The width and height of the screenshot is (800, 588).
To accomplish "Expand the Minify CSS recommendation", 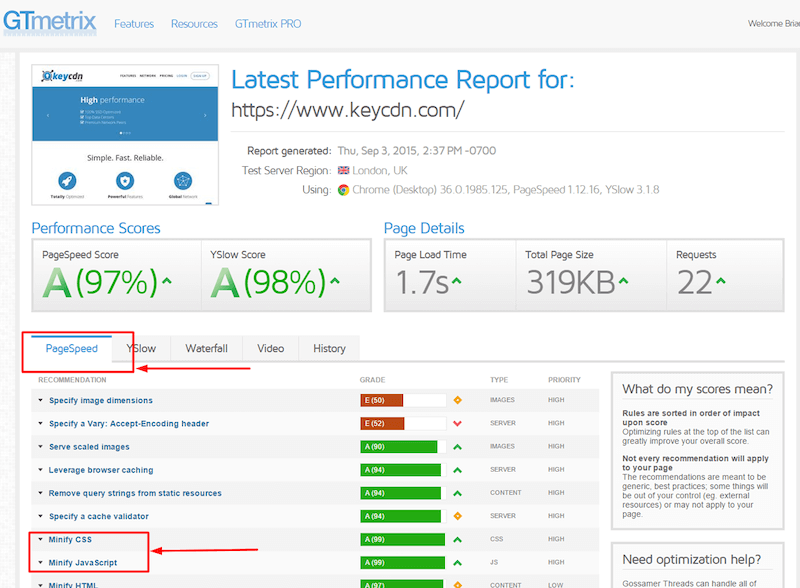I will click(x=40, y=539).
